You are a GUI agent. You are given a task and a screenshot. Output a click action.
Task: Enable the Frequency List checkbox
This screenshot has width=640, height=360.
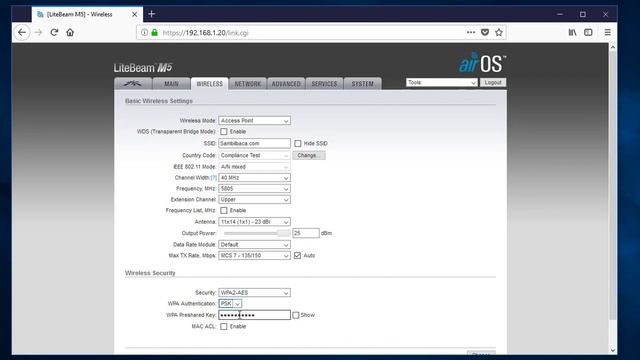224,210
